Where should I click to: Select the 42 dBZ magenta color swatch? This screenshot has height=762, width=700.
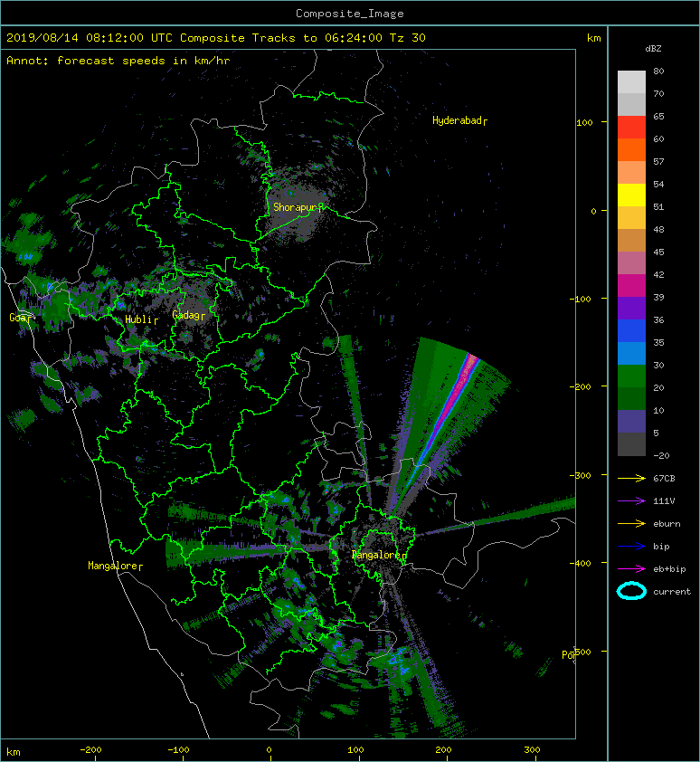pyautogui.click(x=631, y=286)
